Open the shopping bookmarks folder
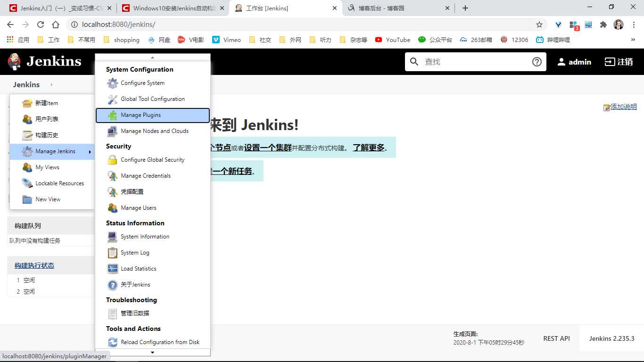 click(x=122, y=40)
